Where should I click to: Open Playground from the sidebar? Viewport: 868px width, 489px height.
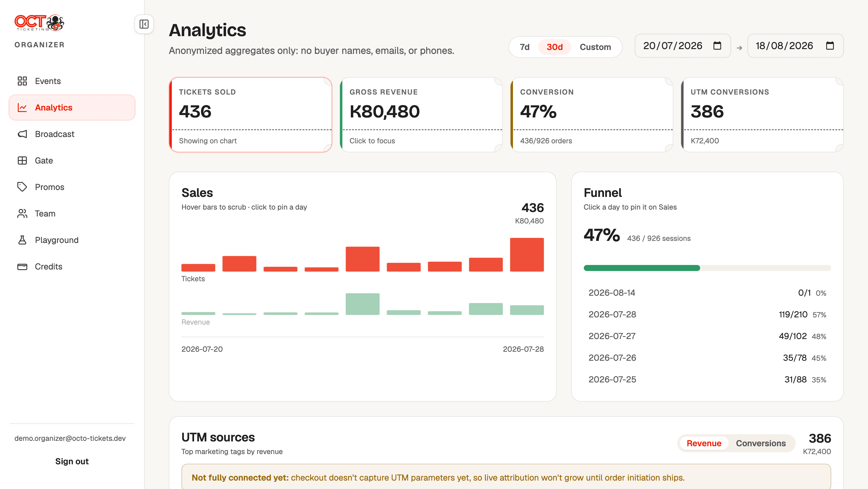coord(72,240)
